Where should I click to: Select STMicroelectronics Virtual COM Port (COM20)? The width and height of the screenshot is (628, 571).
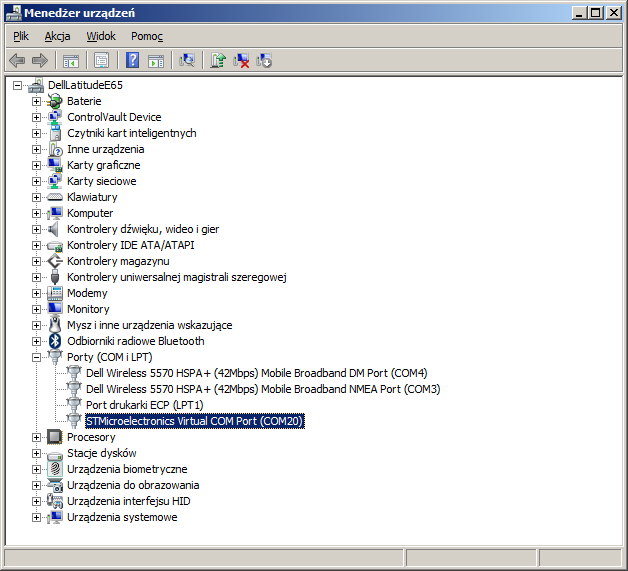pyautogui.click(x=195, y=421)
